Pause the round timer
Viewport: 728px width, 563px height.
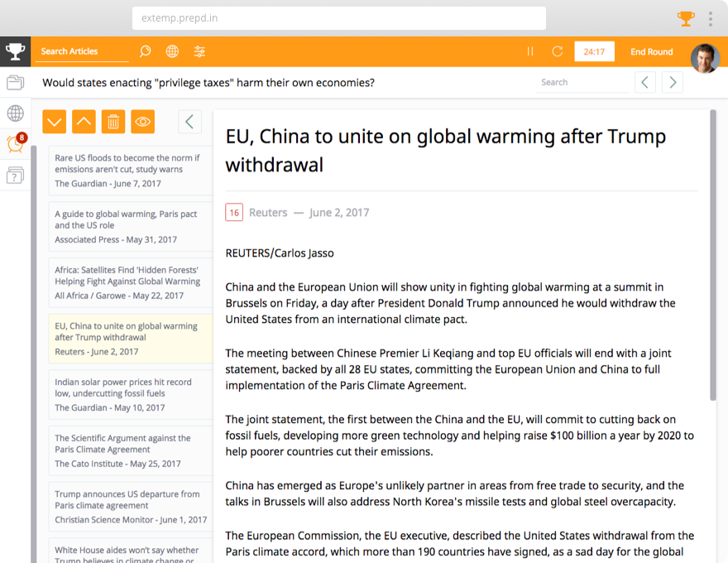coord(530,51)
